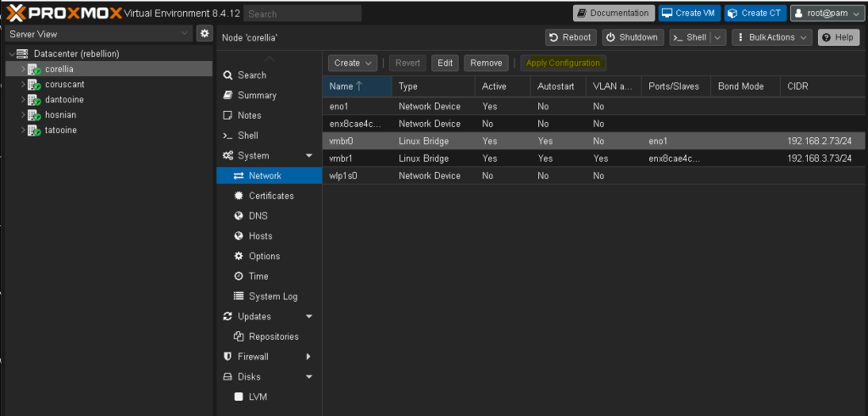
Task: Expand the coruscant tree node
Action: coord(23,85)
